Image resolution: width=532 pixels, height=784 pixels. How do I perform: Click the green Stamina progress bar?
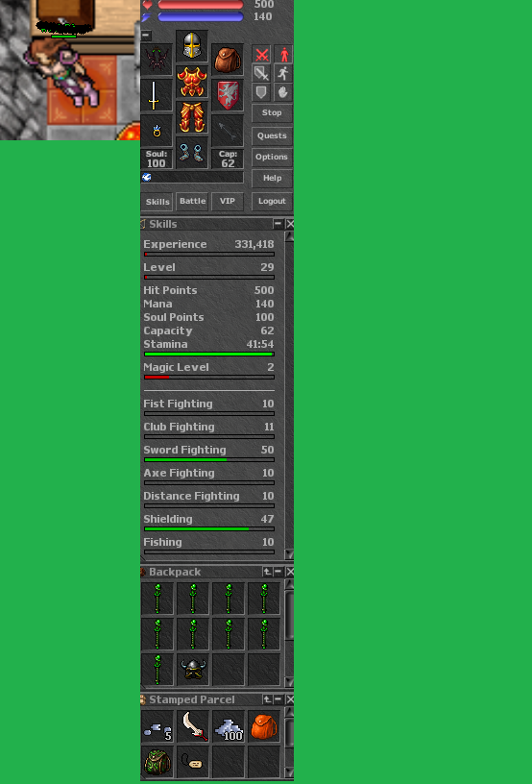(208, 354)
